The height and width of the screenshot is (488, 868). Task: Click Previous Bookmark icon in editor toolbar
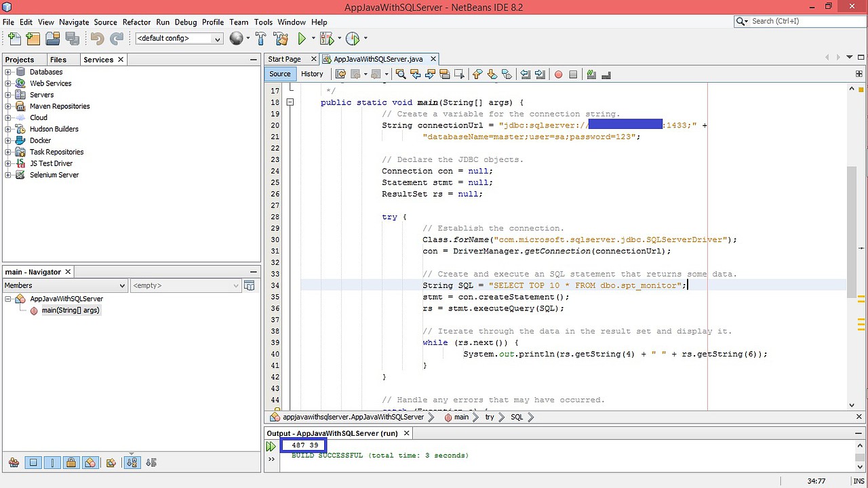[x=477, y=74]
